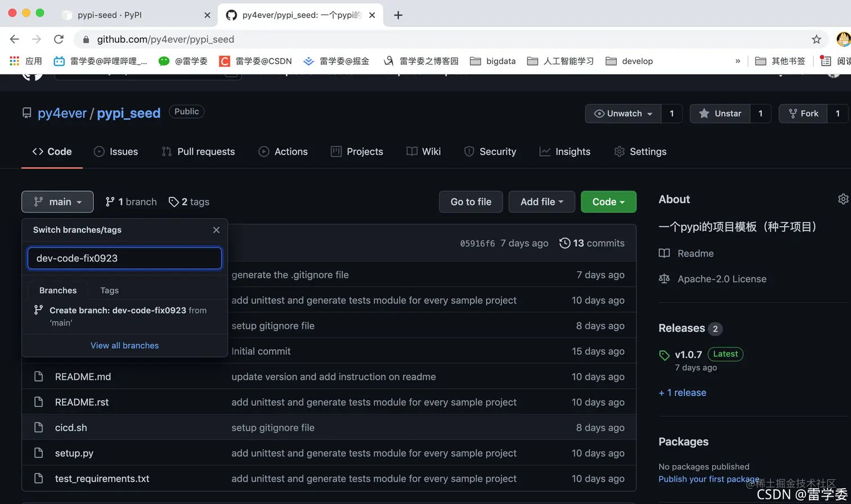Expand hidden bookmarks chevron
851x504 pixels.
(x=738, y=61)
